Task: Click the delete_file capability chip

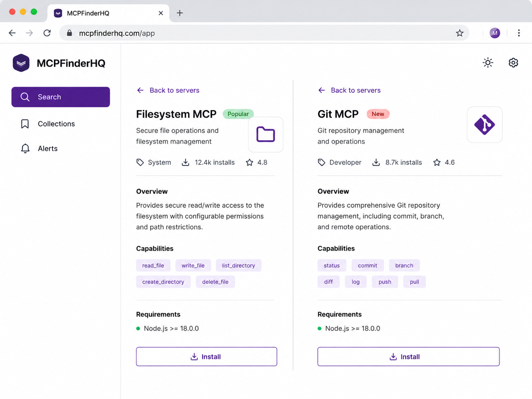Action: pyautogui.click(x=215, y=282)
